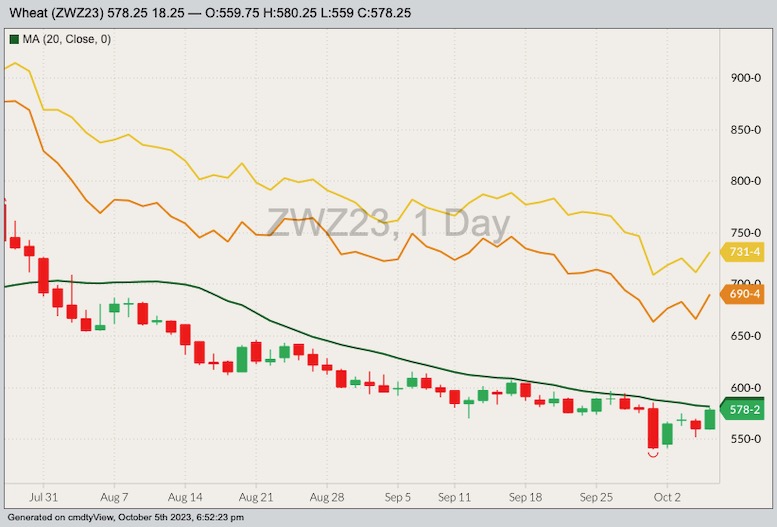Click the Aug 28 date axis label

pyautogui.click(x=327, y=497)
